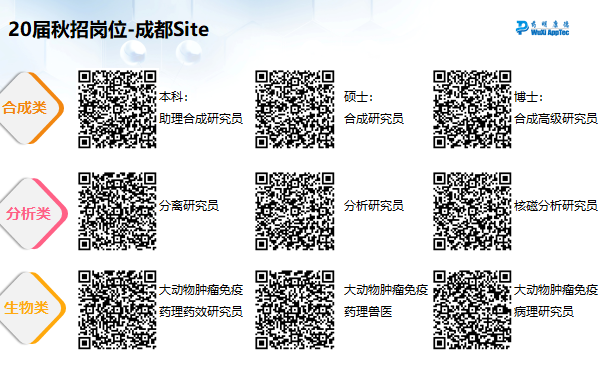Click QR code for 分离研究员
This screenshot has height=378, width=605.
pyautogui.click(x=117, y=211)
